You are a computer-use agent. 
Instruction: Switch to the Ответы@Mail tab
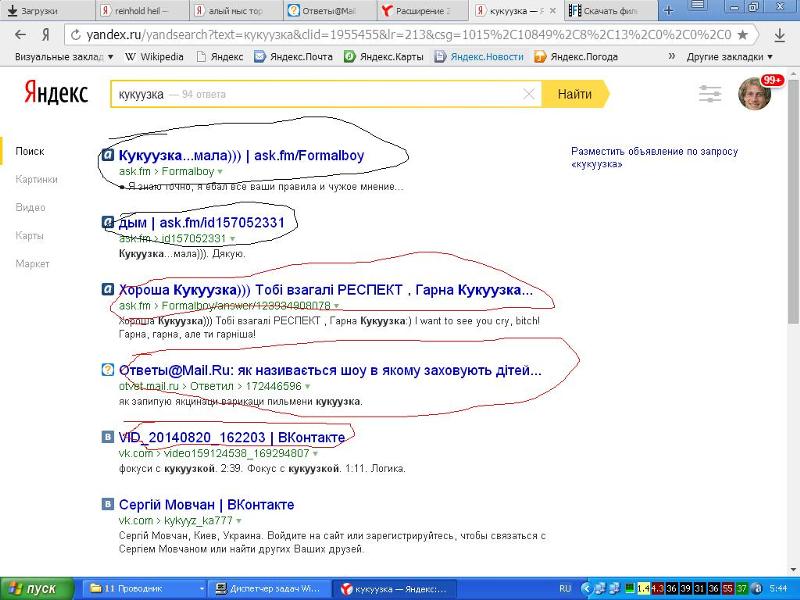point(331,10)
